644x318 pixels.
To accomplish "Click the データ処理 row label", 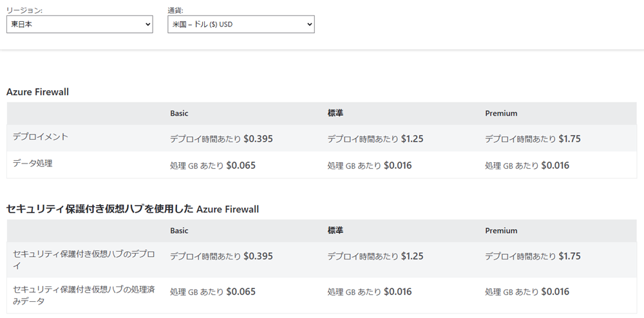I will pyautogui.click(x=32, y=164).
